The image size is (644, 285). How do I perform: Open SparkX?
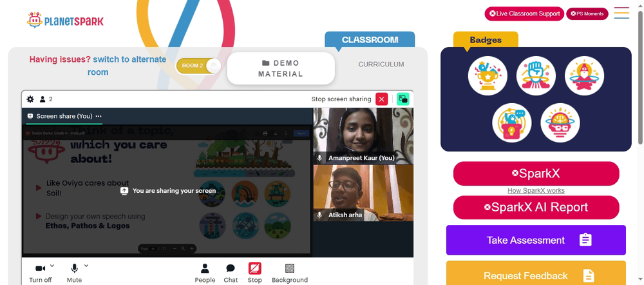click(536, 173)
